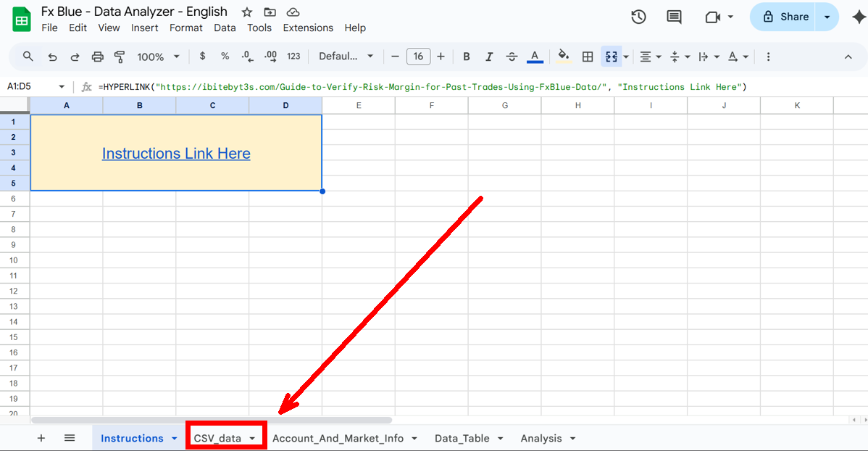Open the fill color paint bucket
868x451 pixels.
point(564,57)
